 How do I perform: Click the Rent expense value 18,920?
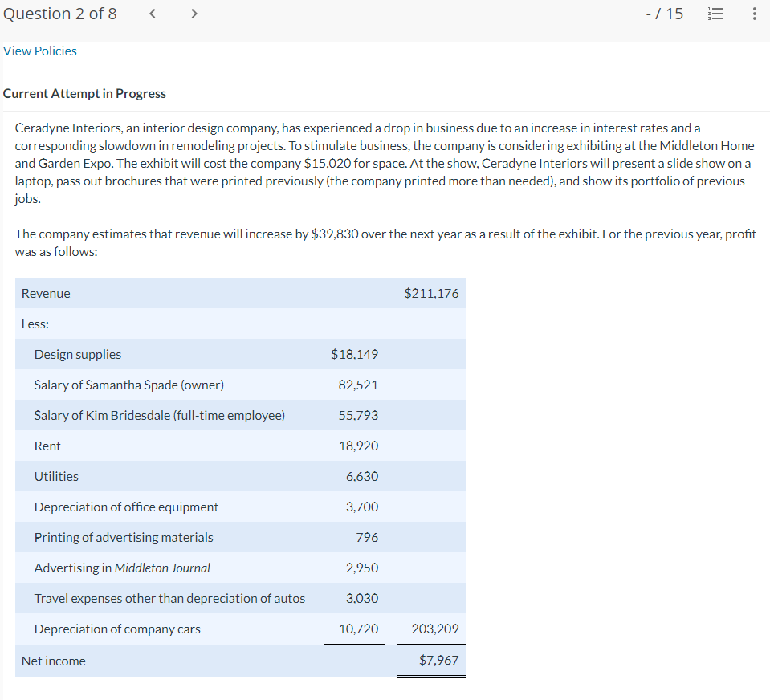pyautogui.click(x=356, y=446)
